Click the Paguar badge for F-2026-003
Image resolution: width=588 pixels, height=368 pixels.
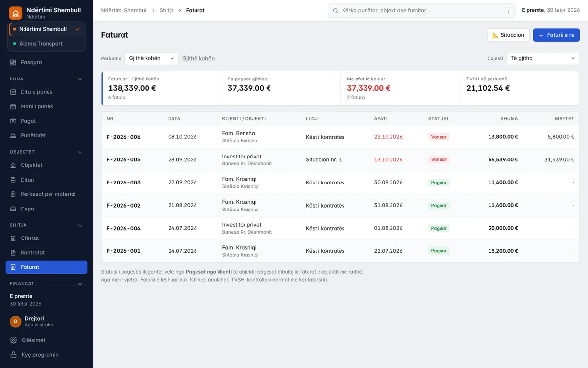coord(439,183)
